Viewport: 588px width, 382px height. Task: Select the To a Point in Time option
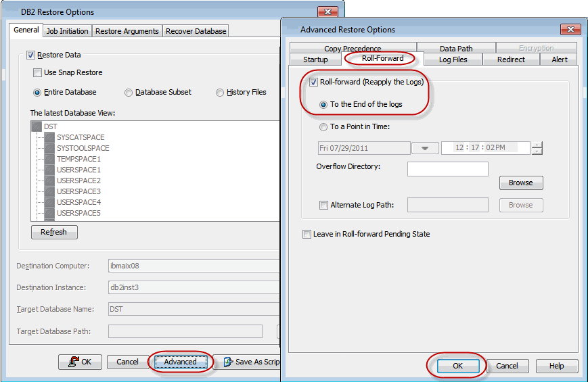click(324, 126)
